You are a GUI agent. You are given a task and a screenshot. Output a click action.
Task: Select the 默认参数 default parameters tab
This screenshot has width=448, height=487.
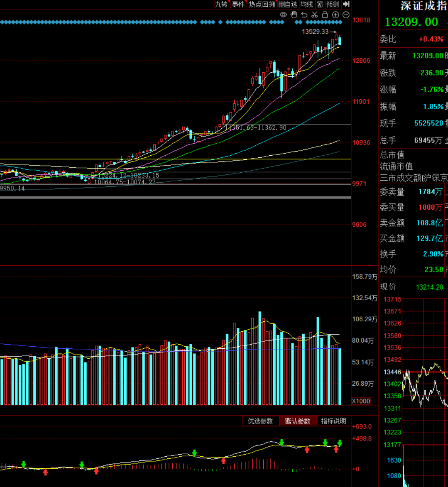(x=298, y=421)
